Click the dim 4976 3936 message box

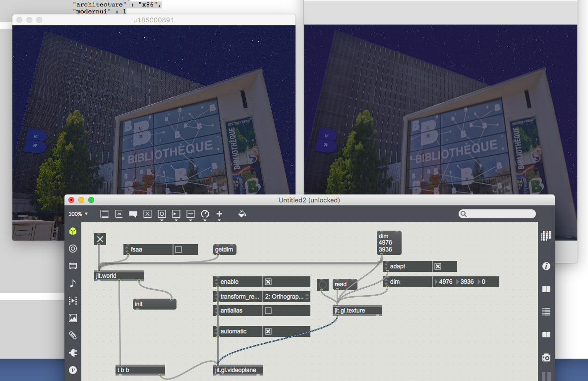(389, 243)
